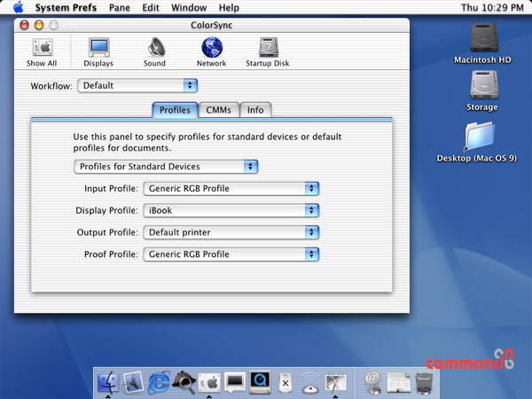Viewport: 532px width, 399px height.
Task: Open the Network preference pane
Action: tap(212, 52)
